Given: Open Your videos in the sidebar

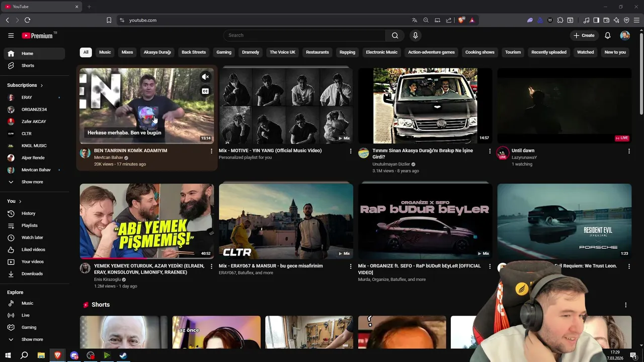Looking at the screenshot, I should pos(34,261).
